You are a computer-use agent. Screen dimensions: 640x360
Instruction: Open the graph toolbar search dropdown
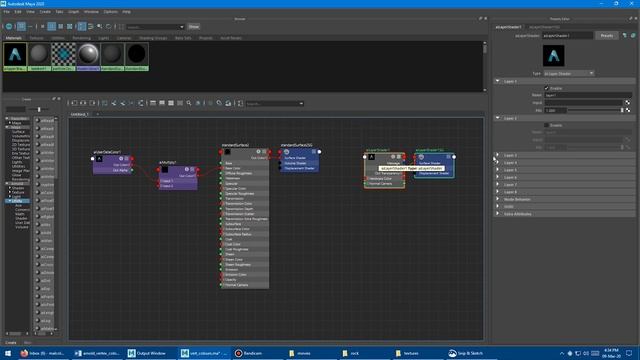coord(301,104)
